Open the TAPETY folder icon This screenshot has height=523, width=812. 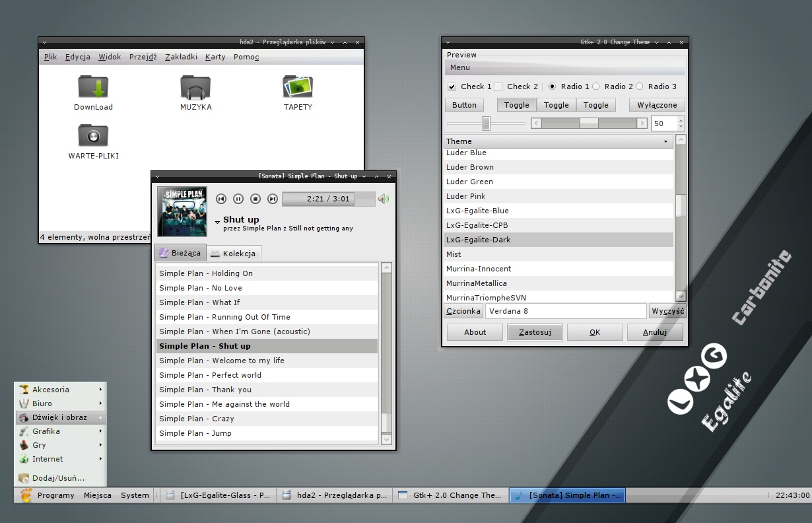point(298,87)
